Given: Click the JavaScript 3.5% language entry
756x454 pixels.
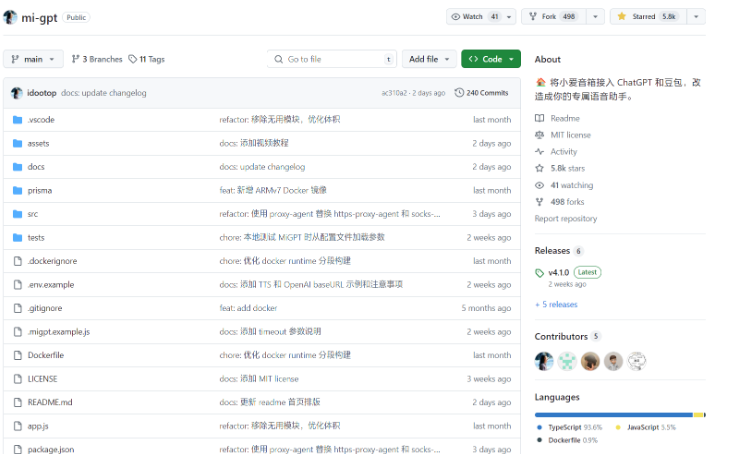Looking at the screenshot, I should pos(646,427).
